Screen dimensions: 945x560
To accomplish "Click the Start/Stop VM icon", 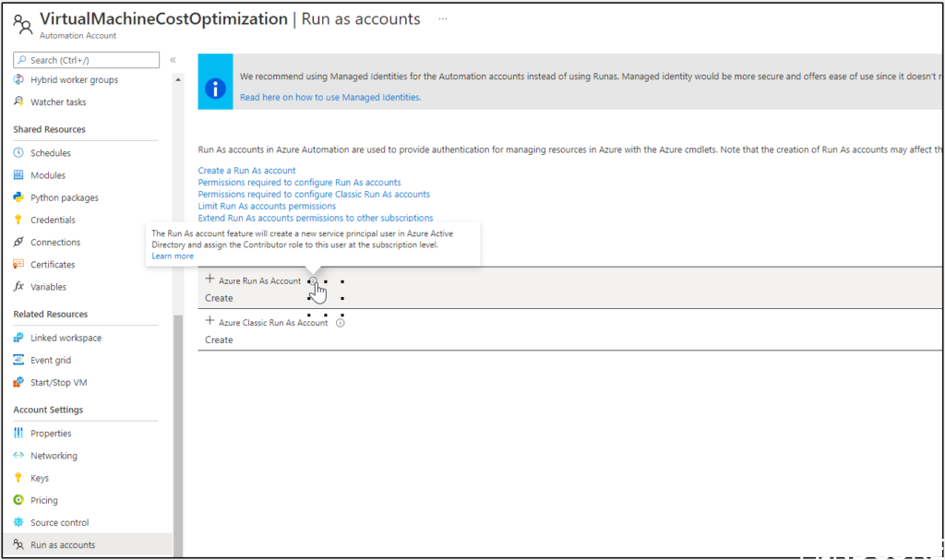I will pos(18,383).
